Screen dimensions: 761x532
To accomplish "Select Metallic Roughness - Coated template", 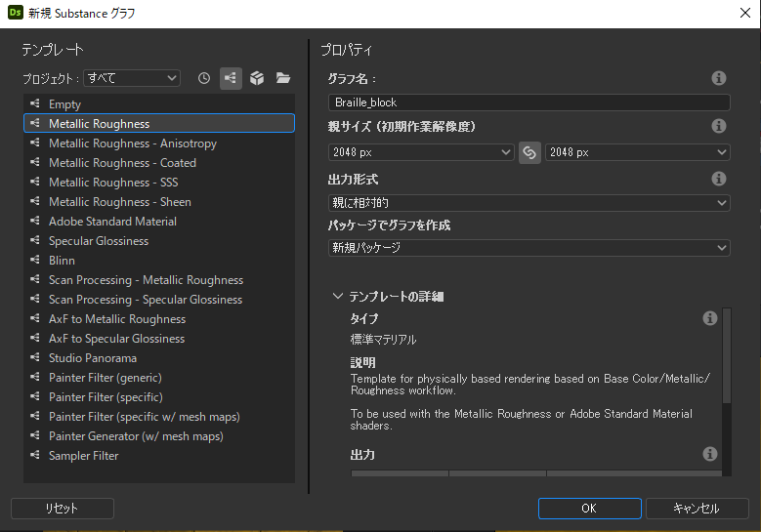I will [x=159, y=162].
